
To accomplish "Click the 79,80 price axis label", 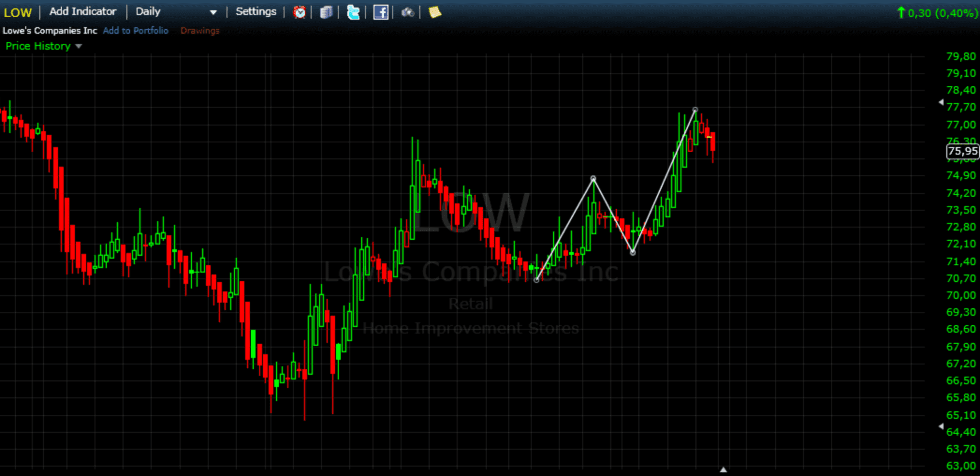I will (x=961, y=57).
